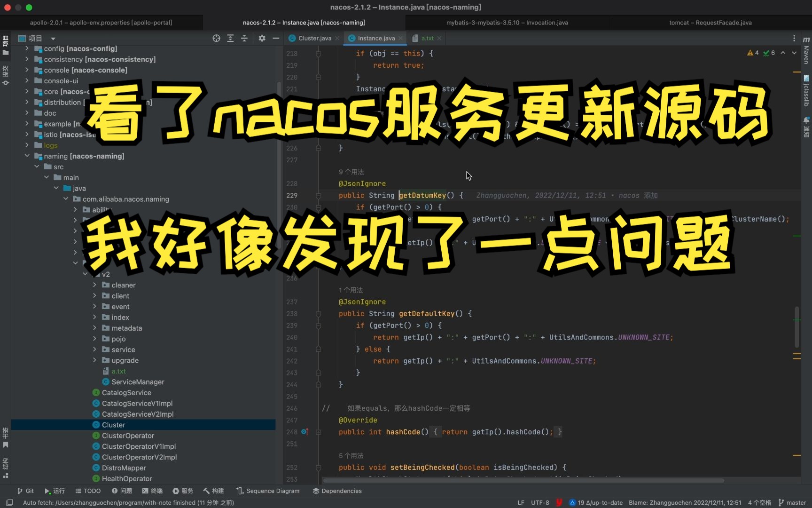Close the a.txt editor tab

(x=439, y=38)
